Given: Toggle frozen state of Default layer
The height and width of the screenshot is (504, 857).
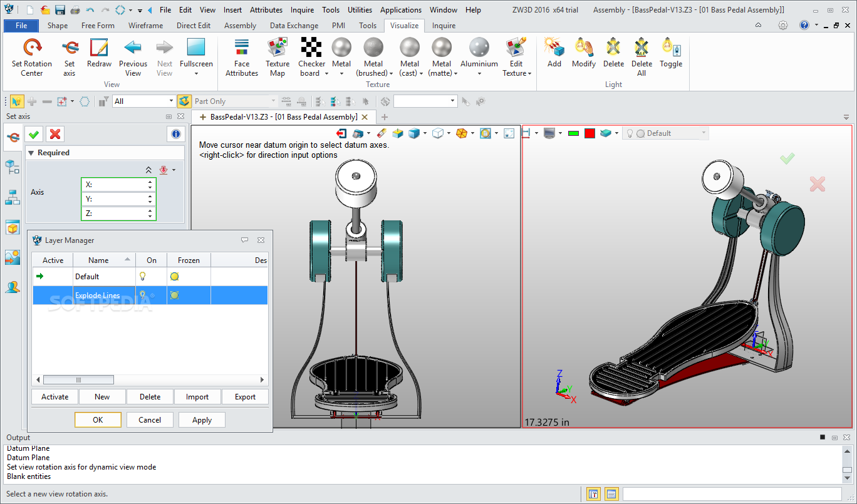Looking at the screenshot, I should pyautogui.click(x=174, y=276).
